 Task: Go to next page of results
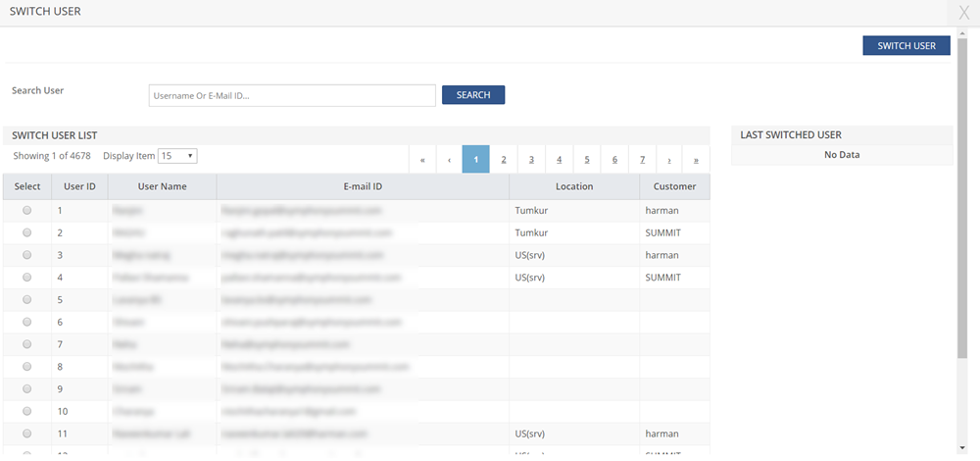[x=669, y=159]
